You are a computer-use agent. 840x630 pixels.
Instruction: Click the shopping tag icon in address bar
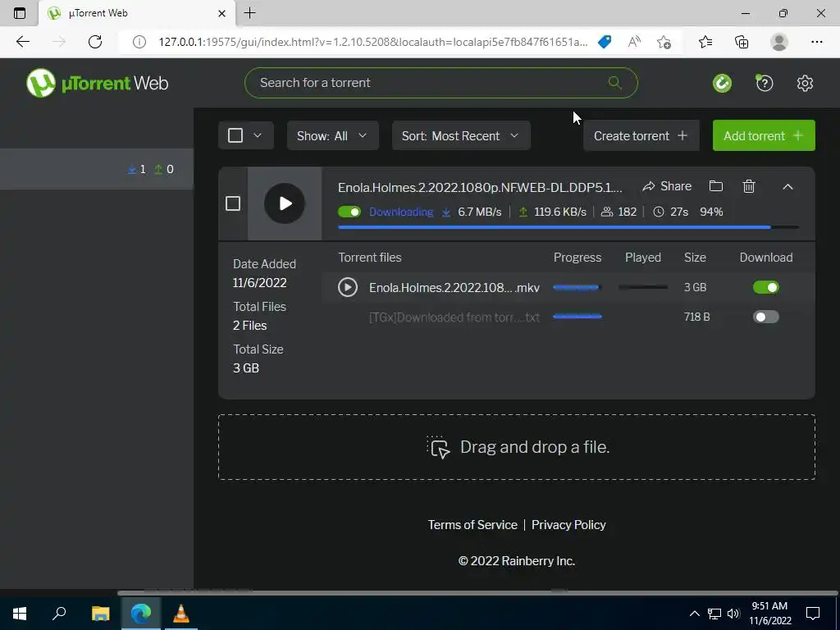click(x=605, y=42)
